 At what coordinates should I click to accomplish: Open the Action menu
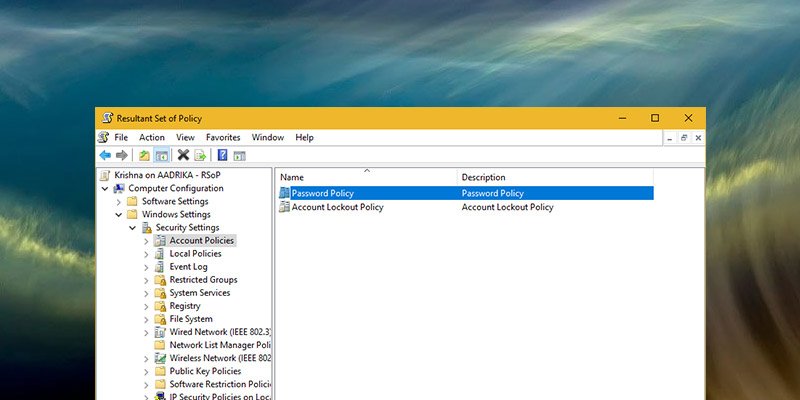(152, 137)
